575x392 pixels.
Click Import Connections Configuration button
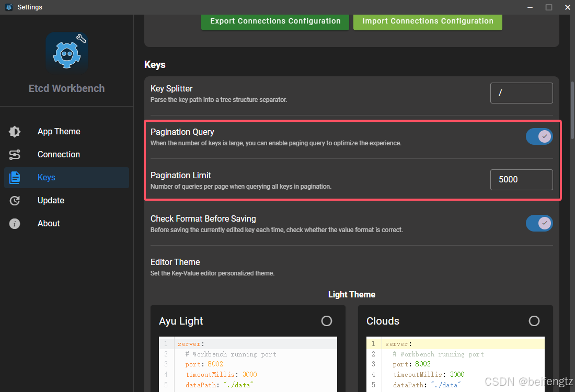pos(428,21)
